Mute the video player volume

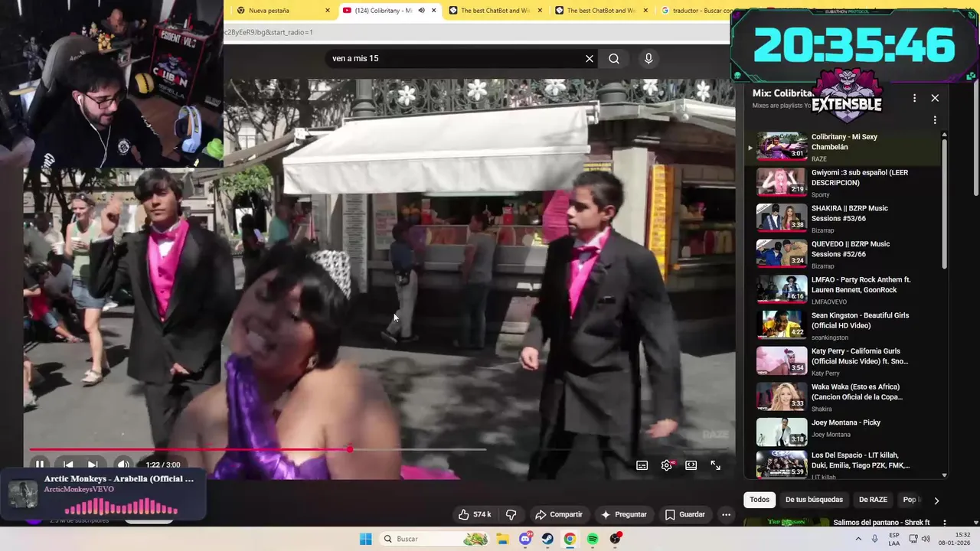122,465
